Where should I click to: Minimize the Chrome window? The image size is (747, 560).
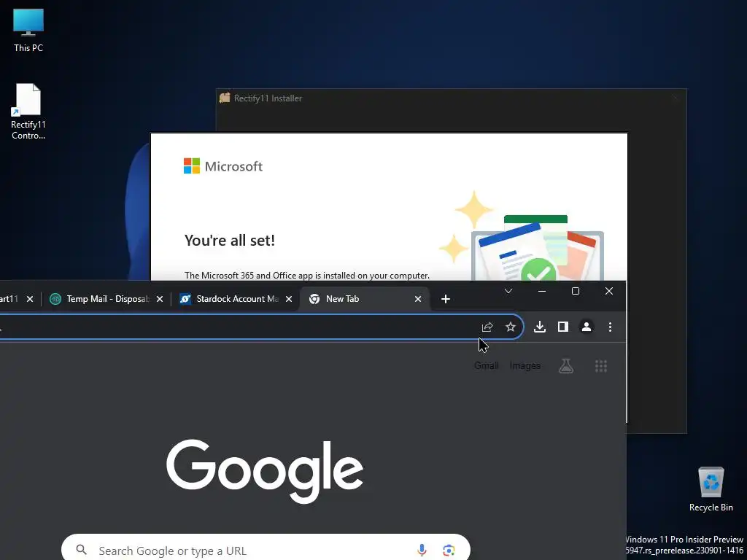click(x=542, y=291)
